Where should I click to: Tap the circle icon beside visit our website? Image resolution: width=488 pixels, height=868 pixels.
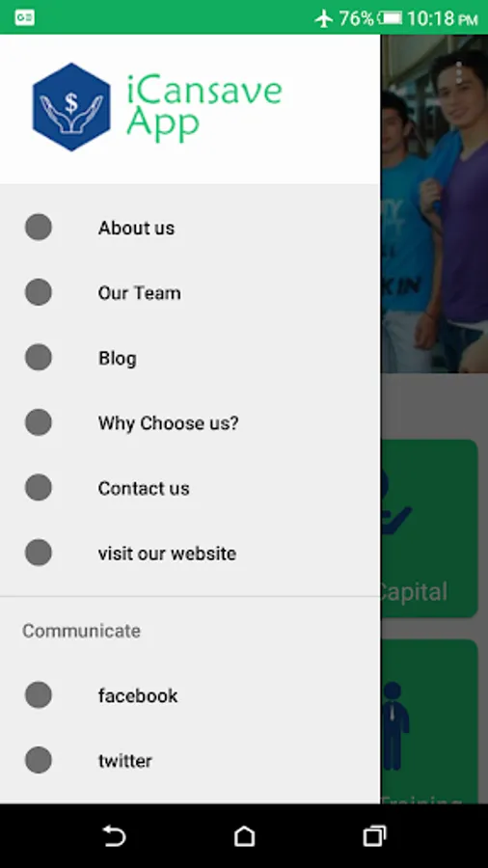(39, 553)
